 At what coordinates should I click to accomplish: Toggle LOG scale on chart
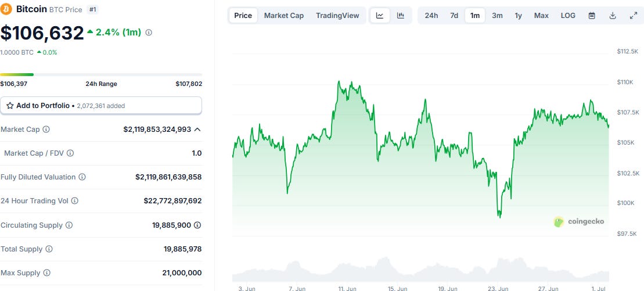click(568, 16)
